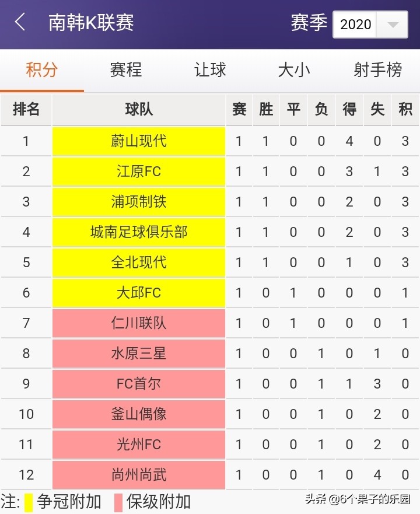Open the 让球 tab
The width and height of the screenshot is (420, 514).
click(x=209, y=69)
